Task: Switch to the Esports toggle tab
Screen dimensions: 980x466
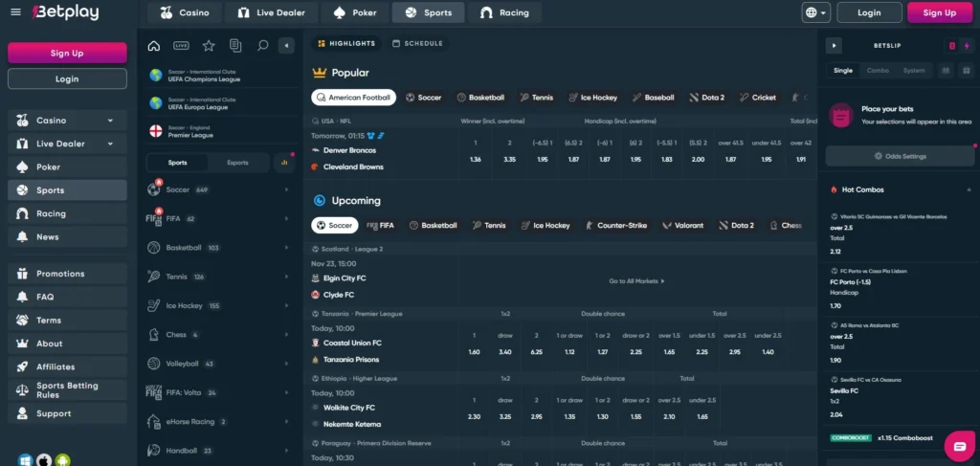Action: [237, 163]
